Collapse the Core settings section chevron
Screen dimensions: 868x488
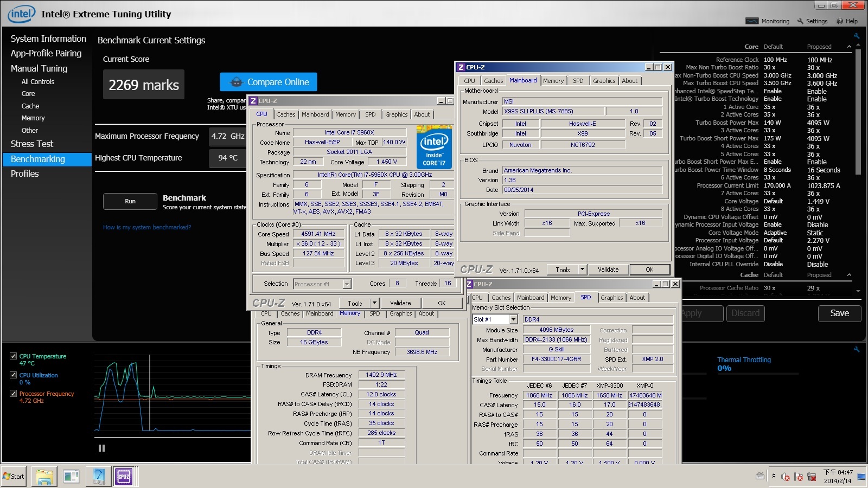pos(849,47)
